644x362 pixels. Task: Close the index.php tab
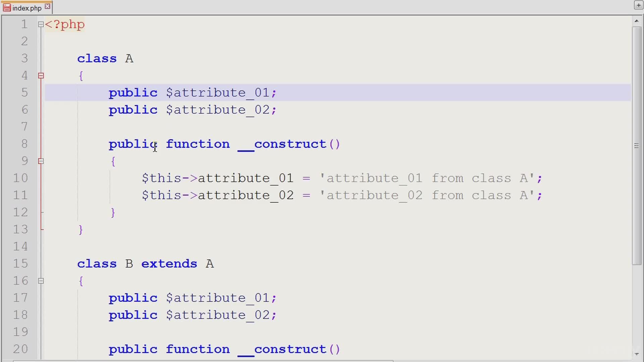click(48, 6)
